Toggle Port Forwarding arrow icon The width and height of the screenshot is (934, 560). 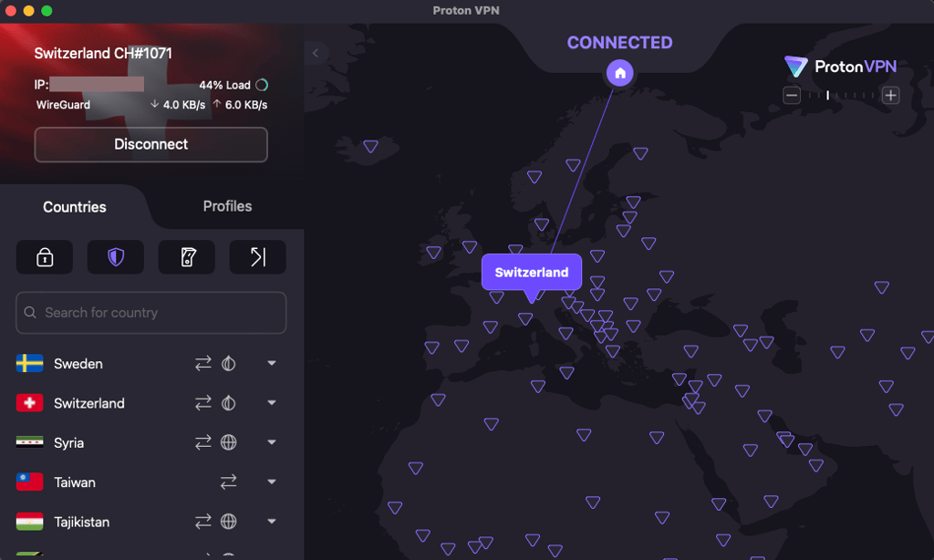[258, 257]
